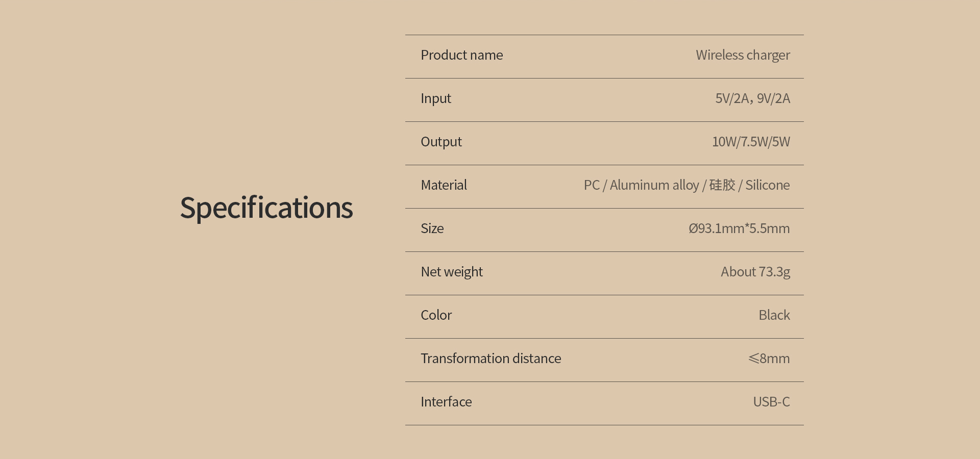Click the Interface row label

click(446, 402)
